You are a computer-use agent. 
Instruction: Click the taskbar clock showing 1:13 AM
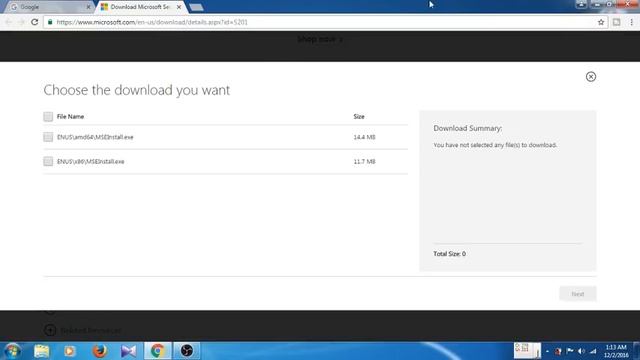click(616, 351)
